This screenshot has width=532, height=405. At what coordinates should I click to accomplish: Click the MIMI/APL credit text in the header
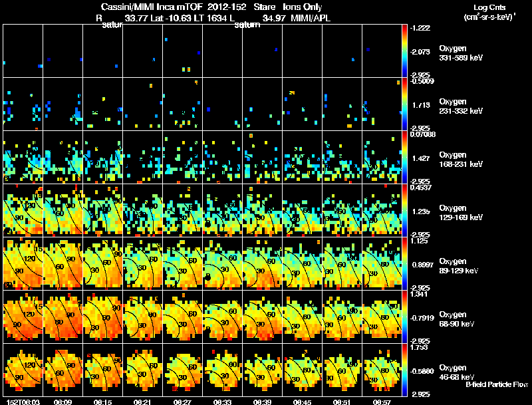pyautogui.click(x=311, y=19)
